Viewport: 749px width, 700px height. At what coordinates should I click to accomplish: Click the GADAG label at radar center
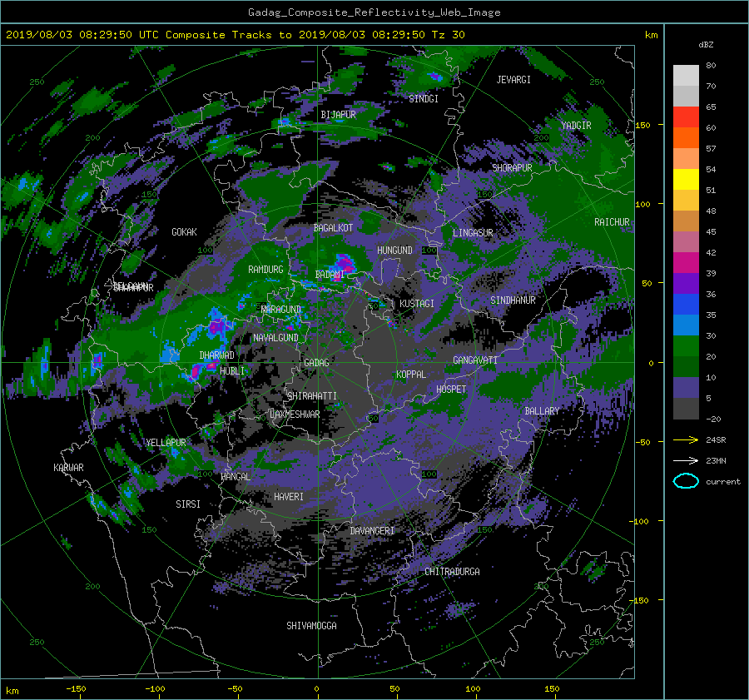[316, 363]
